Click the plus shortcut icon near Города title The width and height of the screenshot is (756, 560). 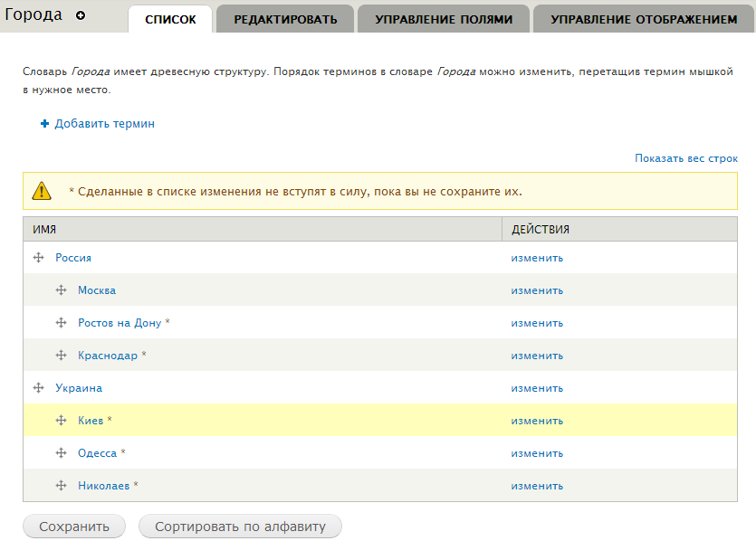coord(81,16)
